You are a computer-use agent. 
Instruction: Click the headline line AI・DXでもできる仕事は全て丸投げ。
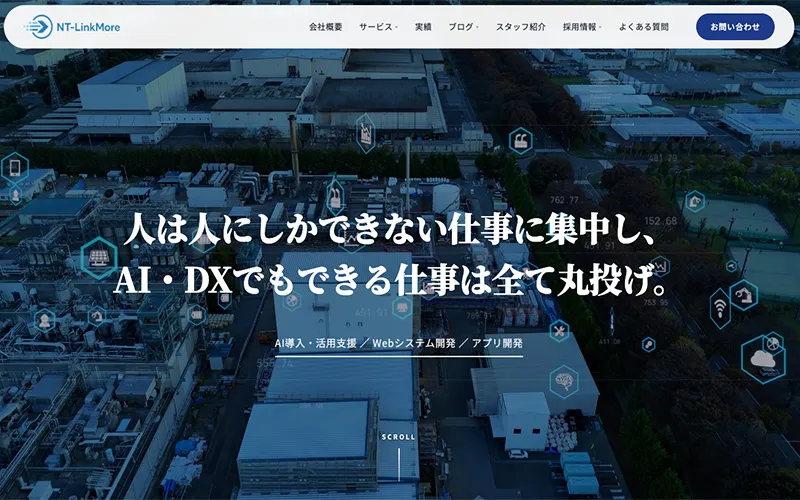point(391,280)
